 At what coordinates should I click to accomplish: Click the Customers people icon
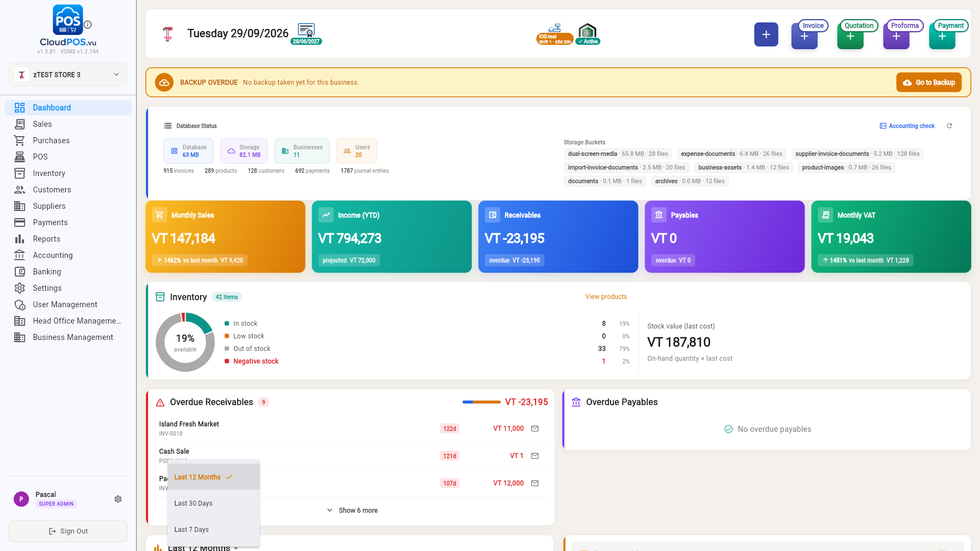(20, 190)
